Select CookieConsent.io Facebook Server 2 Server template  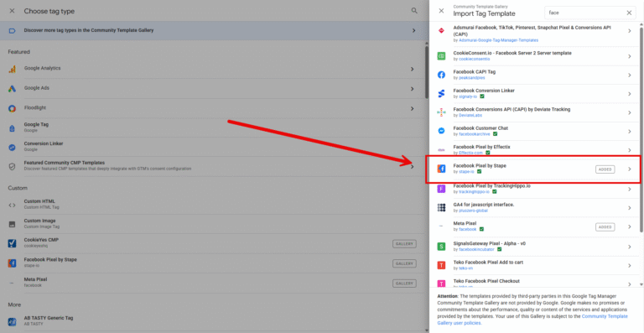tap(535, 56)
